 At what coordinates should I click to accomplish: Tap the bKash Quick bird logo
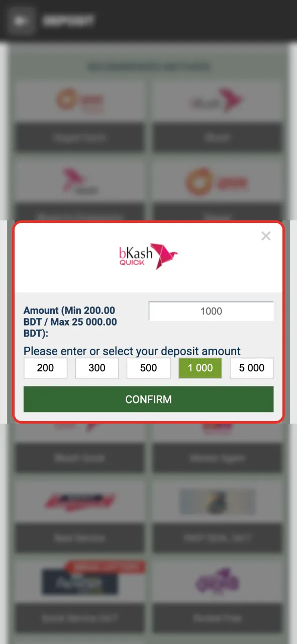148,256
